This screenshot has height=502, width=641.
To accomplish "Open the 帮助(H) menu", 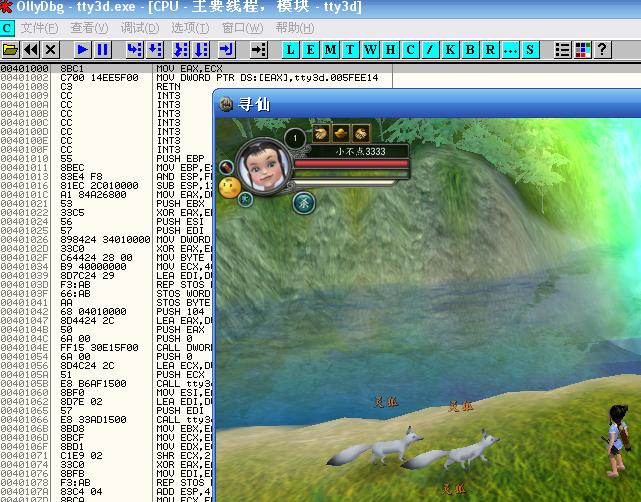I will pyautogui.click(x=295, y=28).
